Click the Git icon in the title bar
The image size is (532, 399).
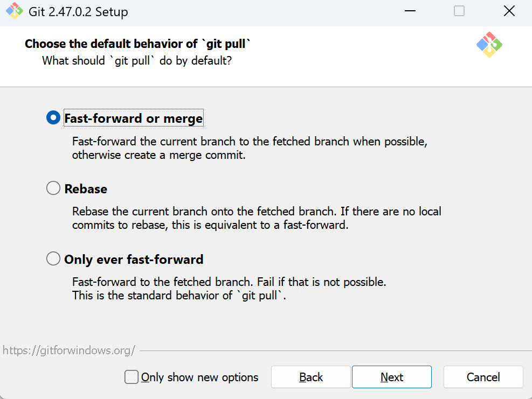click(x=14, y=11)
